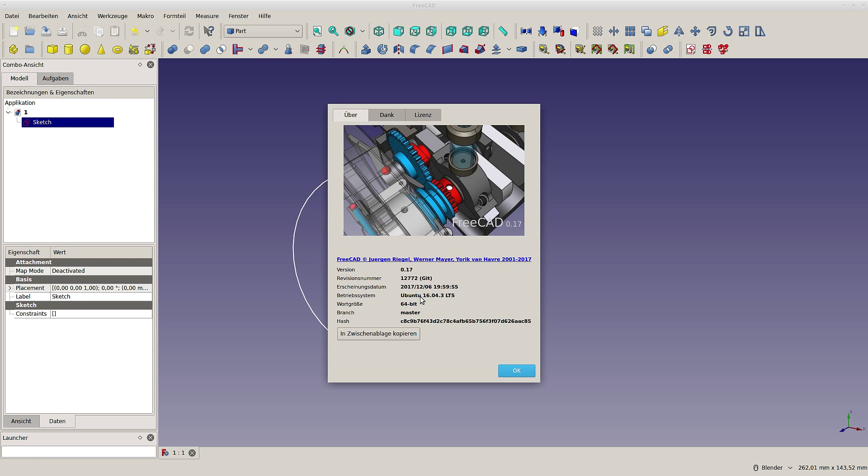Create a new group folder icon

30,49
